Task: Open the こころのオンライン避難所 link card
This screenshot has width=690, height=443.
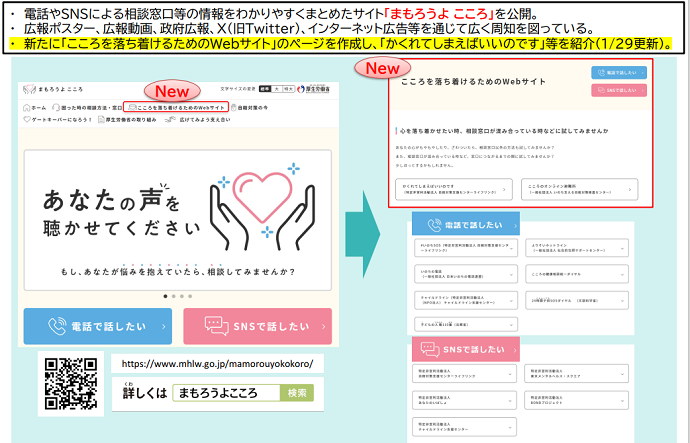Action: coord(580,190)
